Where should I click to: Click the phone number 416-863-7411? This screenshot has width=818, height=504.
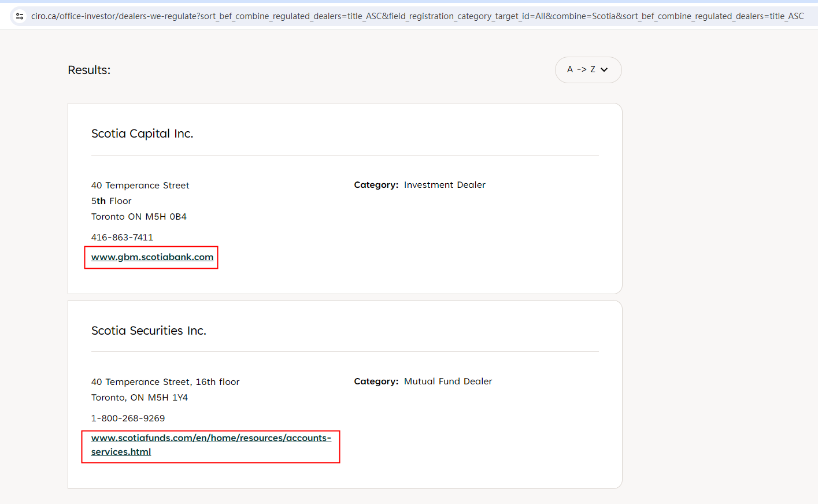tap(122, 238)
